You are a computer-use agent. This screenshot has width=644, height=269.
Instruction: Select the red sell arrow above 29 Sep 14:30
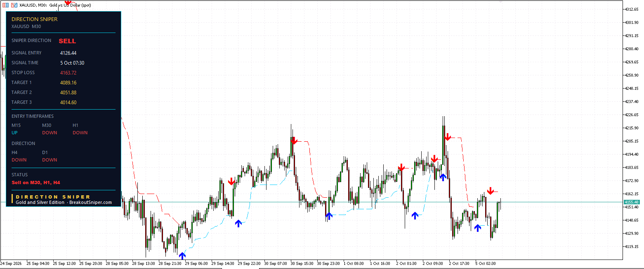click(231, 181)
